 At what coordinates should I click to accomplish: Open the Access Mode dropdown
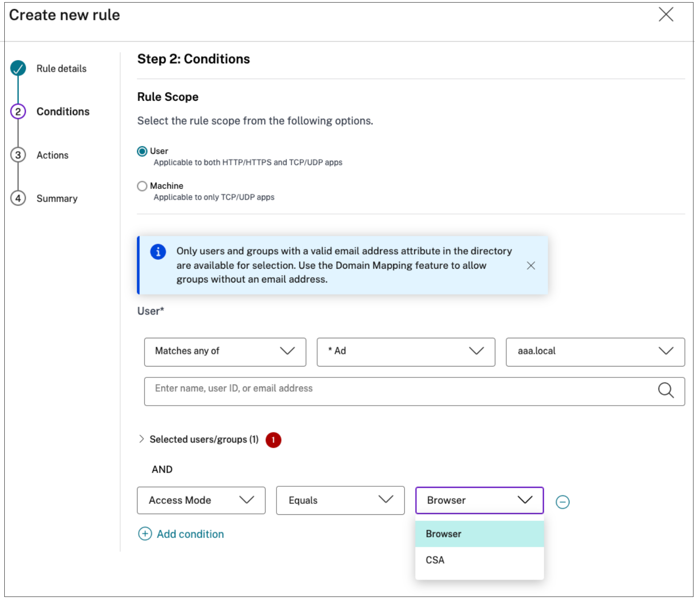201,500
